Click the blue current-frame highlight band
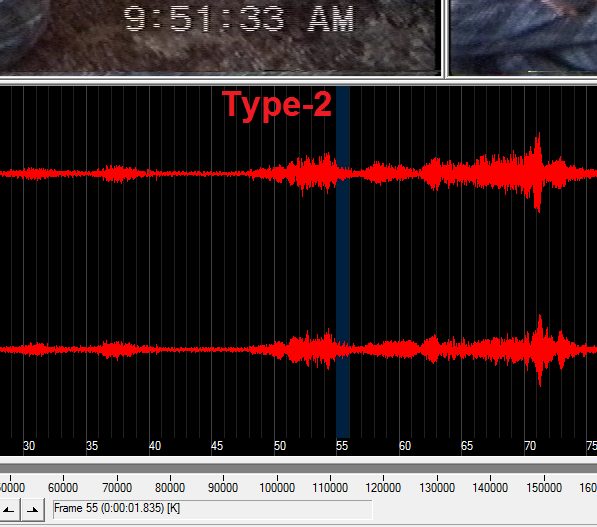Viewport: 597px width, 527px height. 343,263
